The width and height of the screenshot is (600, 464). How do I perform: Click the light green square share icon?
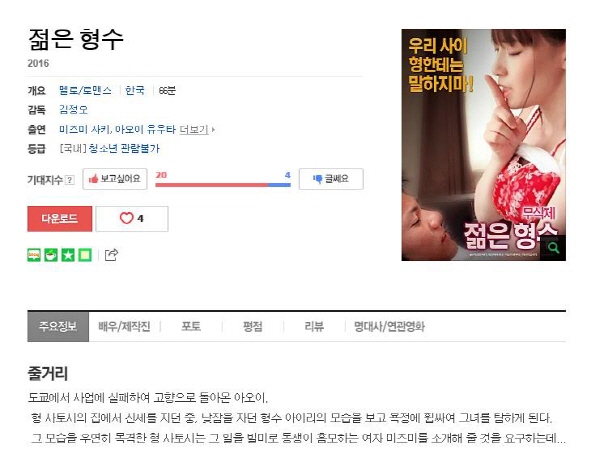[x=85, y=255]
